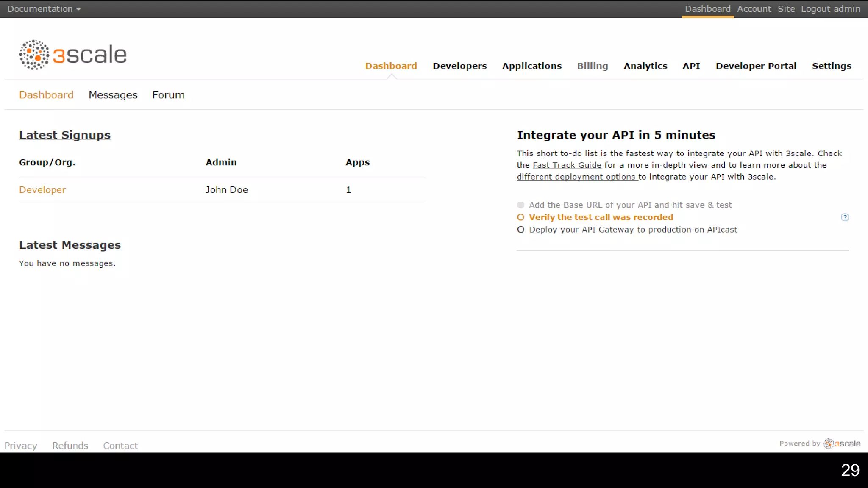This screenshot has width=868, height=488.
Task: Expand the Documentation dropdown menu
Action: coord(44,9)
